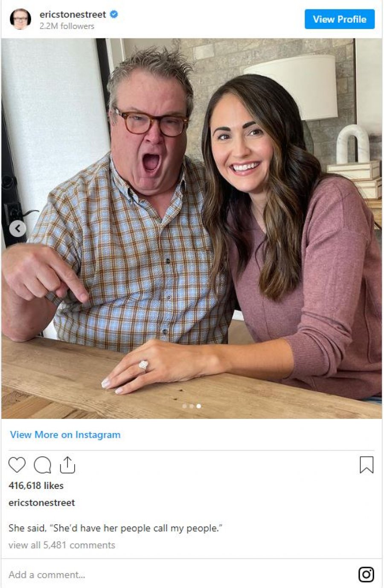Click the blue verified badge
384x588 pixels.
tap(114, 14)
